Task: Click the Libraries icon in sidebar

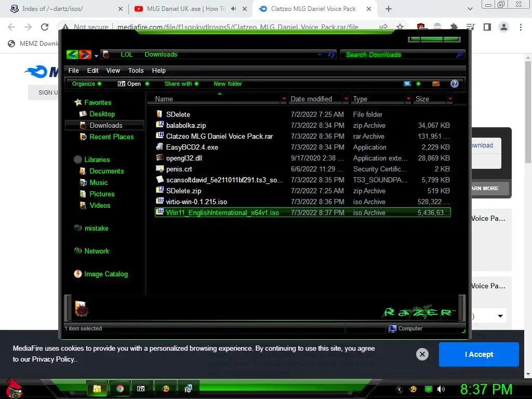Action: 78,159
